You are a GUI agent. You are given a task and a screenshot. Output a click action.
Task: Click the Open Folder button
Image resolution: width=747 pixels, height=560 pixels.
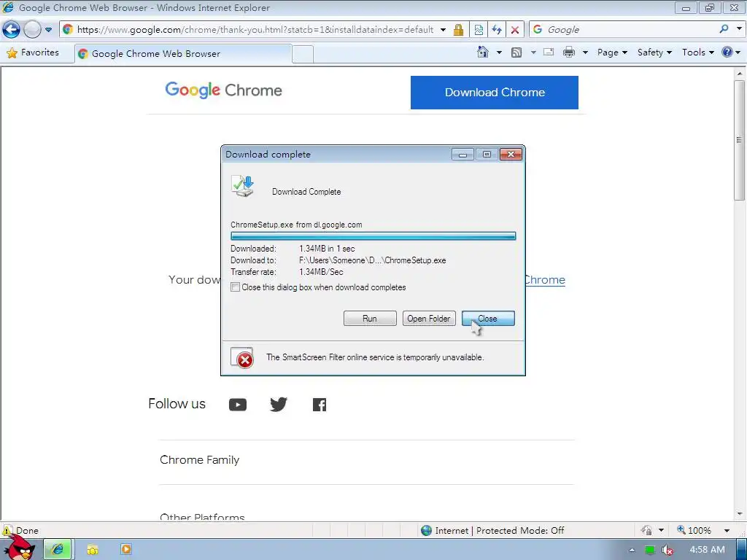tap(429, 318)
